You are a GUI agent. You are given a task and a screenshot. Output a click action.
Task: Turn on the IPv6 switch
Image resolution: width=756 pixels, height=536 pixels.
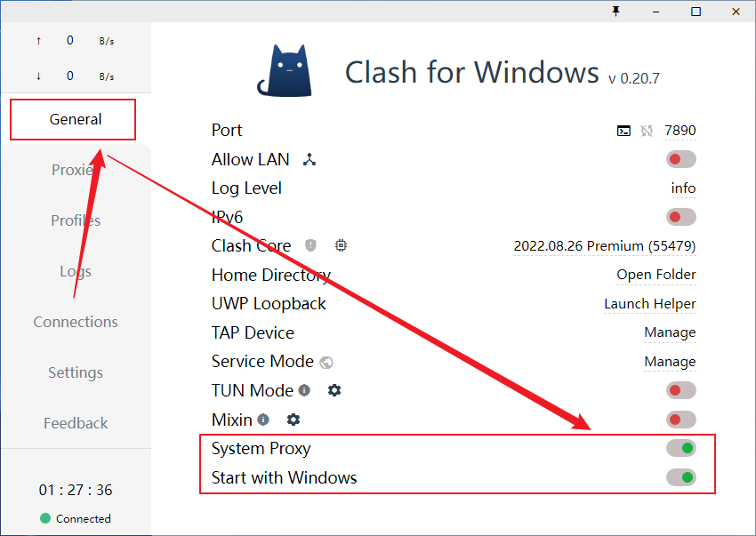(x=680, y=217)
